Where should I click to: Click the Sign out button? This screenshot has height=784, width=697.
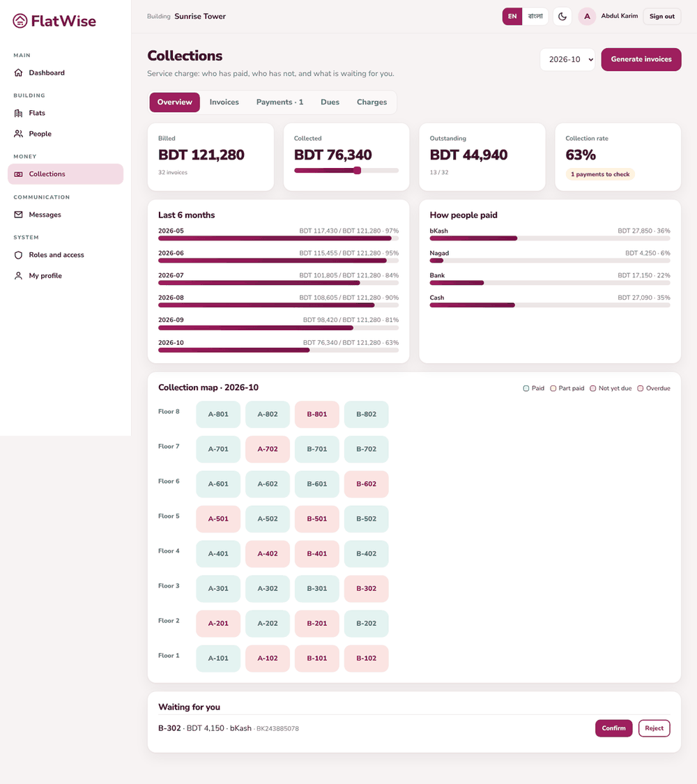[x=662, y=17]
